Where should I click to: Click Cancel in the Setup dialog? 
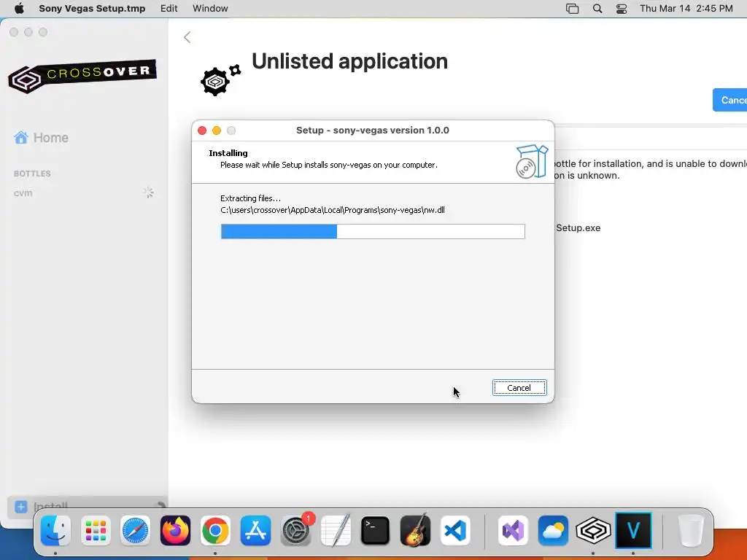tap(519, 388)
